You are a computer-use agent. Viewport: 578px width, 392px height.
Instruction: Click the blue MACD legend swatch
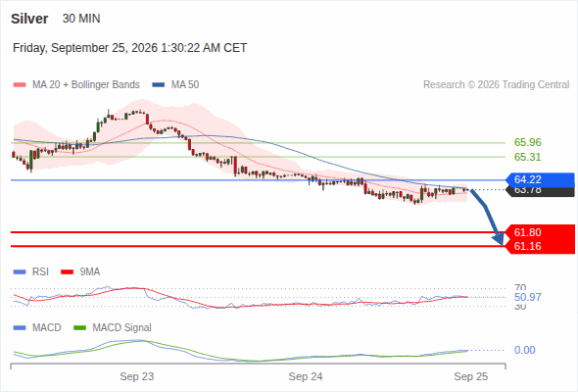[x=20, y=328]
